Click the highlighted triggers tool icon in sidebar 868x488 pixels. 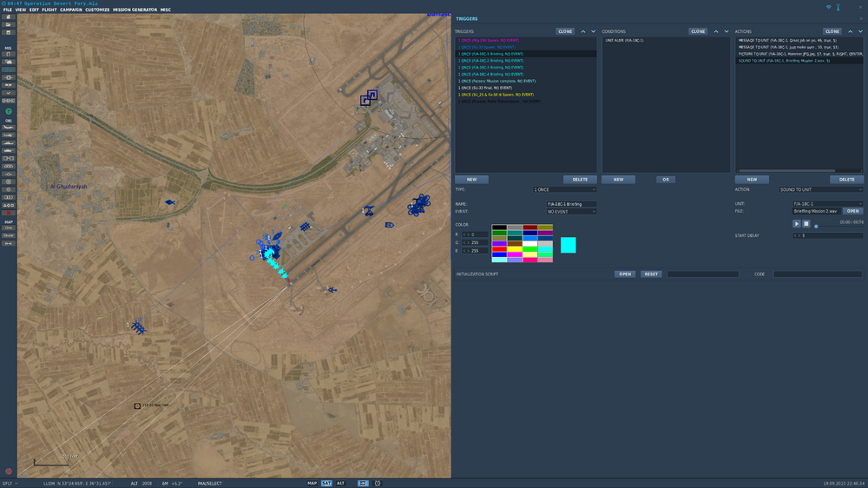pyautogui.click(x=9, y=69)
